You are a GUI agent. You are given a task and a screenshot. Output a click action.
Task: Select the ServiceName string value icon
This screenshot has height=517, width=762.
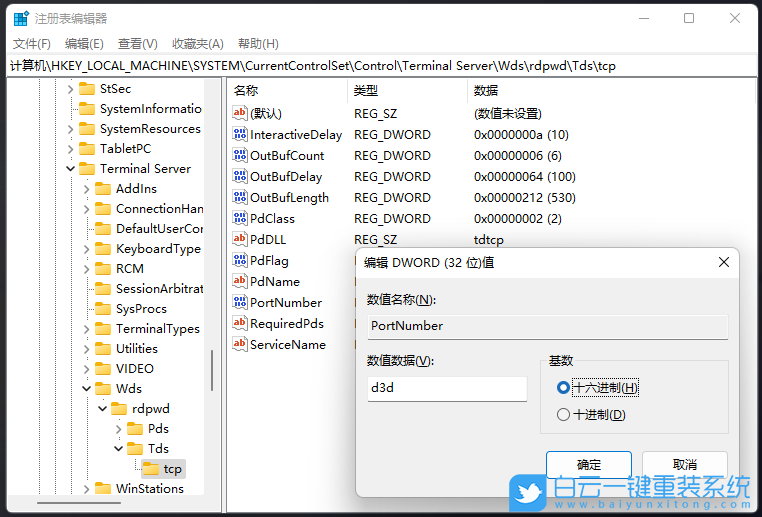pos(240,344)
